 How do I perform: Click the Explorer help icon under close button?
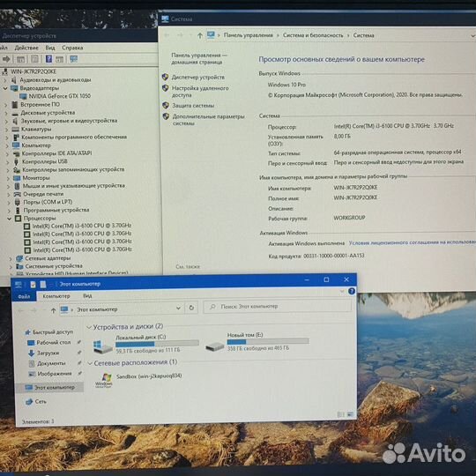(351, 292)
